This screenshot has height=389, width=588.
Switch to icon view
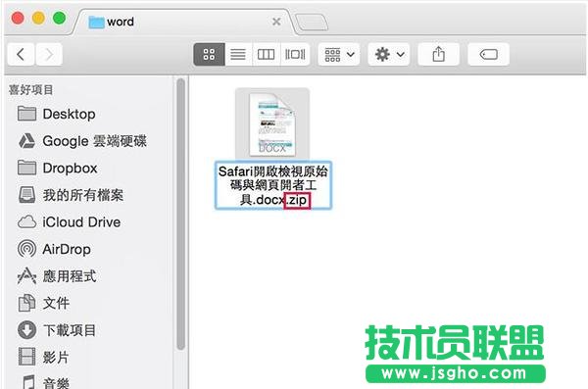pyautogui.click(x=209, y=55)
